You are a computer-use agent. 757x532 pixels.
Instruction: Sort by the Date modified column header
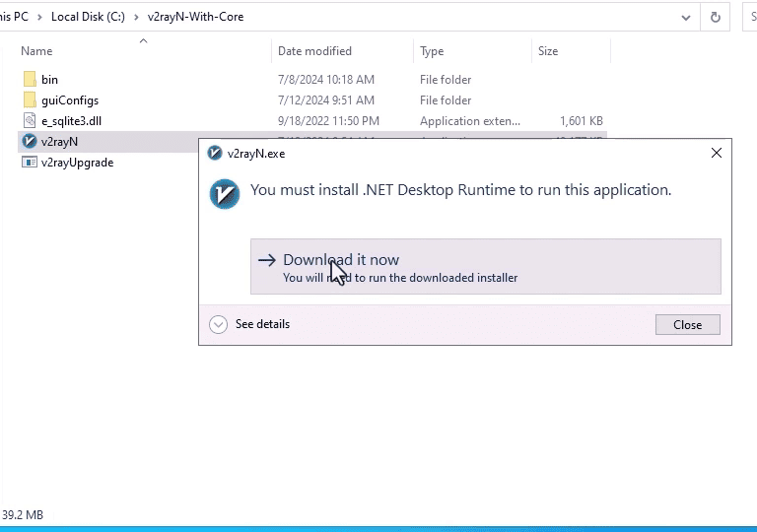coord(314,51)
